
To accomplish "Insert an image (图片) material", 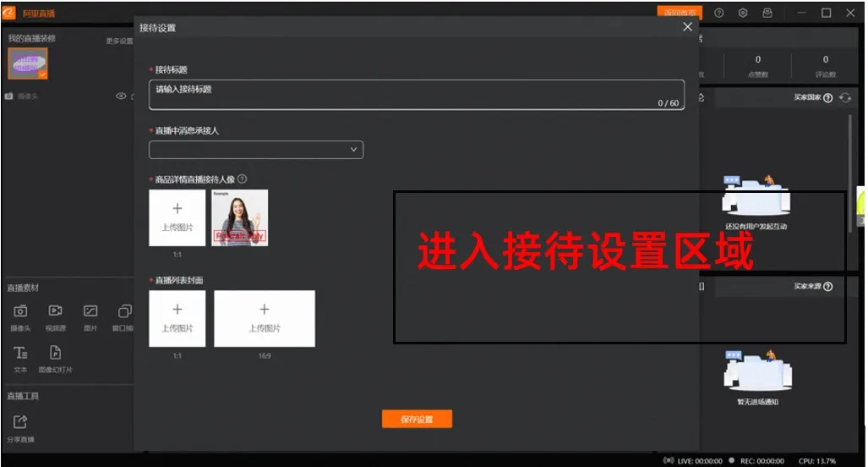I will (90, 313).
